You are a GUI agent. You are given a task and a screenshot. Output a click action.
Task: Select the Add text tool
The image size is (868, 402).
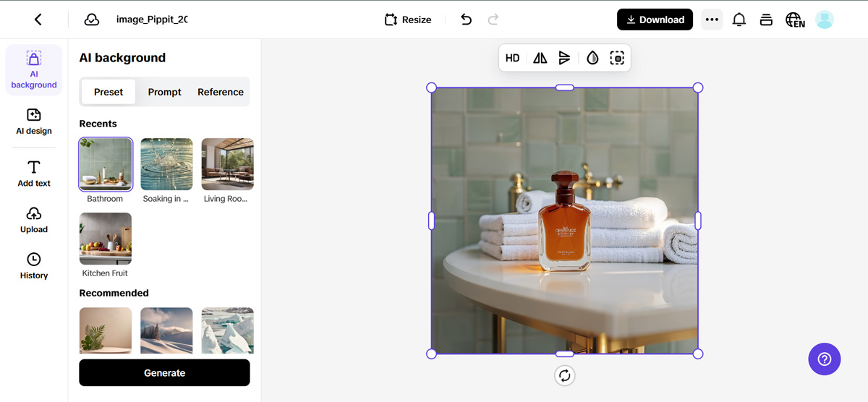(x=34, y=174)
